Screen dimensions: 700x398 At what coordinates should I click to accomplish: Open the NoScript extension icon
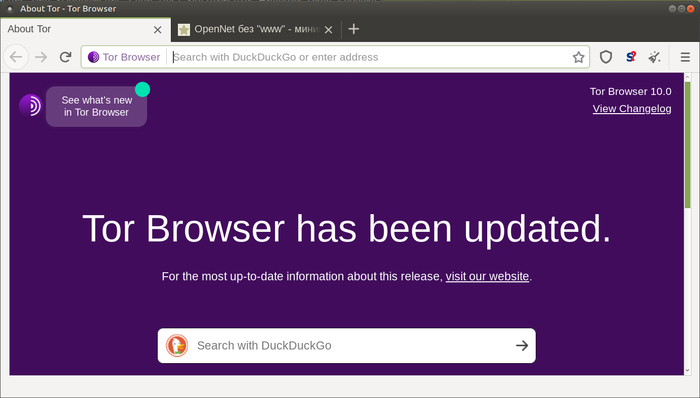(631, 57)
